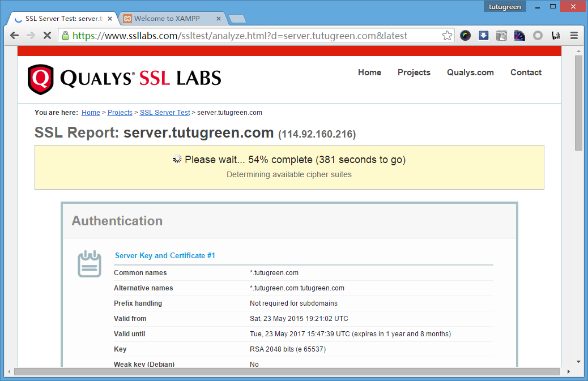Click the 'RSA 2048 bits (e 65537)' value

tap(288, 349)
